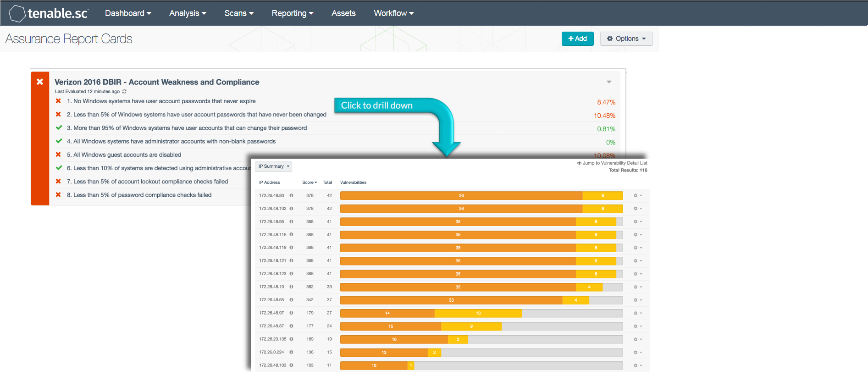Viewport: 868px width, 376px height.
Task: Click refresh icon next to Last Evaluated
Action: tap(124, 92)
